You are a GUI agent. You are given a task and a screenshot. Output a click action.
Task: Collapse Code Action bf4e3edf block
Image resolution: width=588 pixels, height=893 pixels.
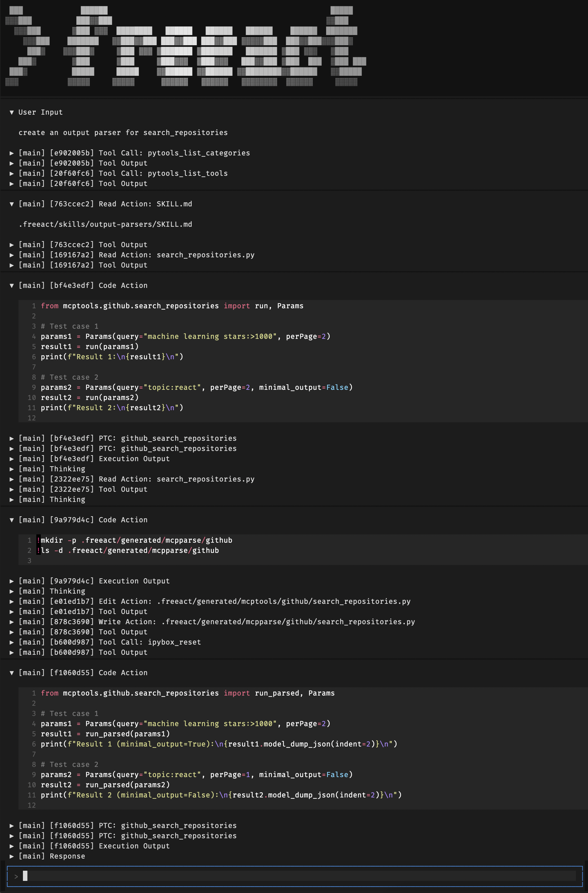point(12,286)
